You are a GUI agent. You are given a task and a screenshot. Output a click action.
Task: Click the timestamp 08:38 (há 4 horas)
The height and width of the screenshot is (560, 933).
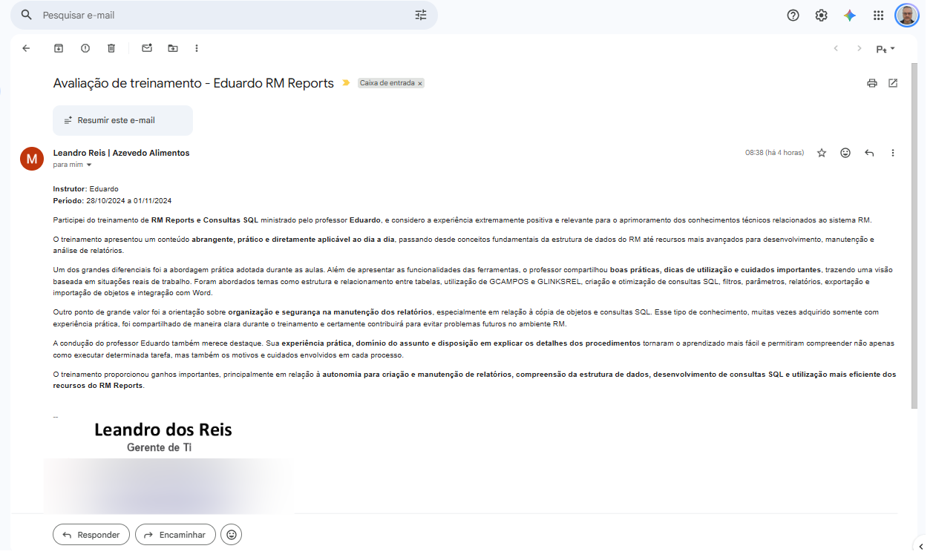point(774,153)
